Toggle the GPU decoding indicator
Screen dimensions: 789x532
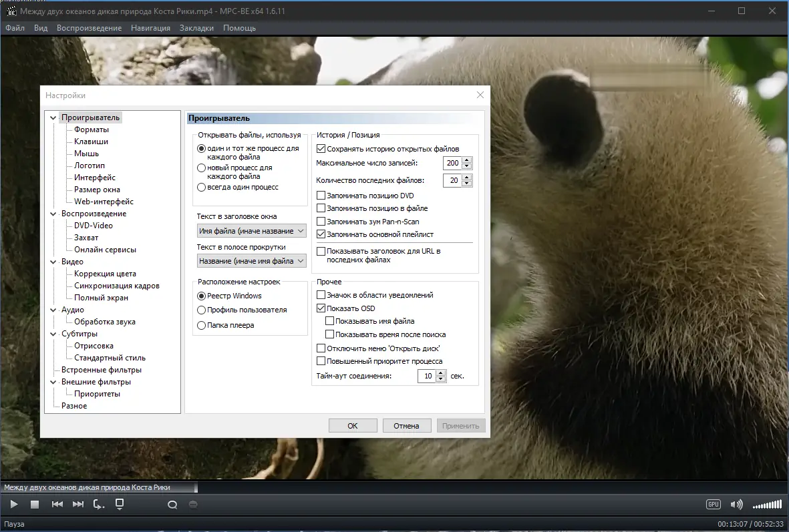(x=714, y=505)
